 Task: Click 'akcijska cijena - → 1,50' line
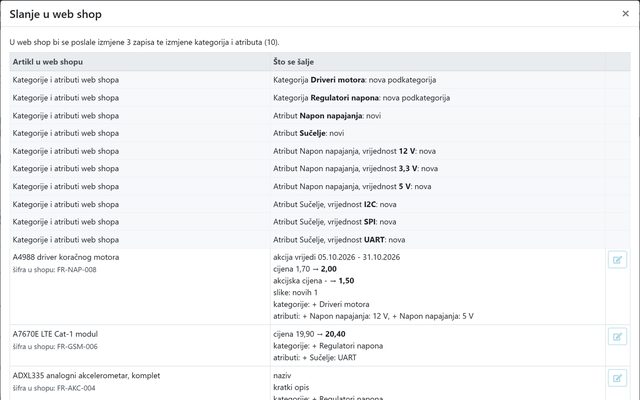click(313, 281)
